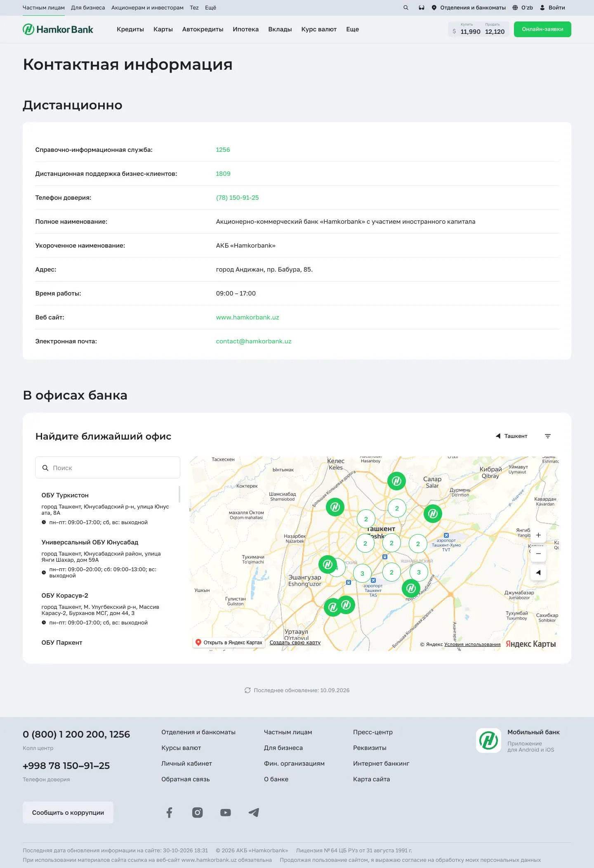Screen dimensions: 594x868
Task: Enable the visually impaired glasses mode
Action: (x=421, y=8)
